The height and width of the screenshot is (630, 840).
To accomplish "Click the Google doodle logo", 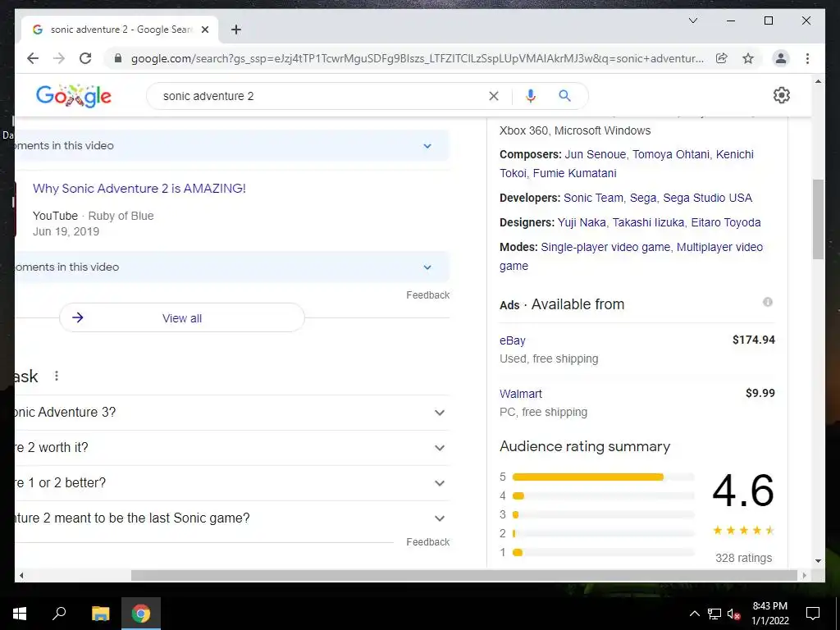I will click(x=73, y=96).
